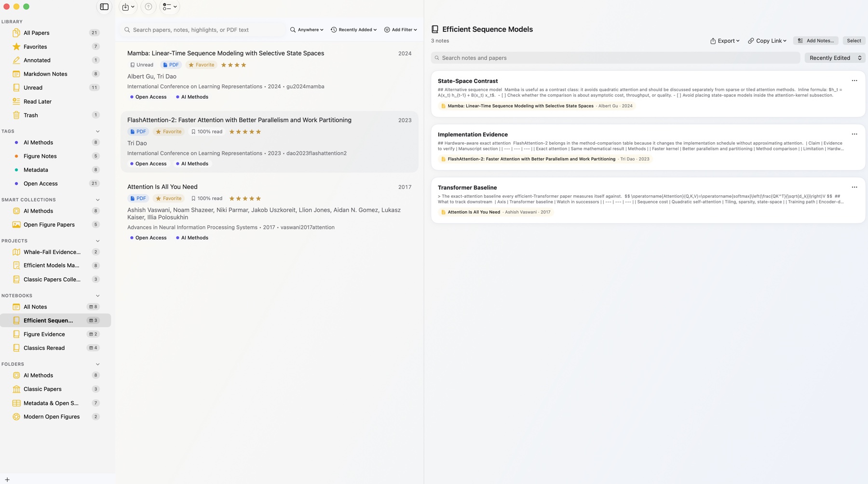868x484 pixels.
Task: Click the Search notes and papers field
Action: point(615,58)
